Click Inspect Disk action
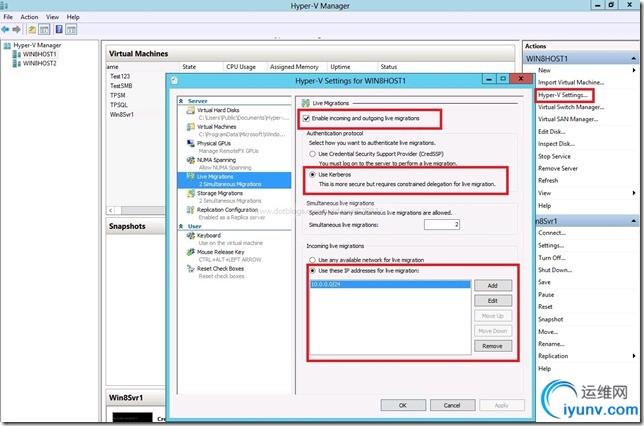This screenshot has height=426, width=644. 557,144
